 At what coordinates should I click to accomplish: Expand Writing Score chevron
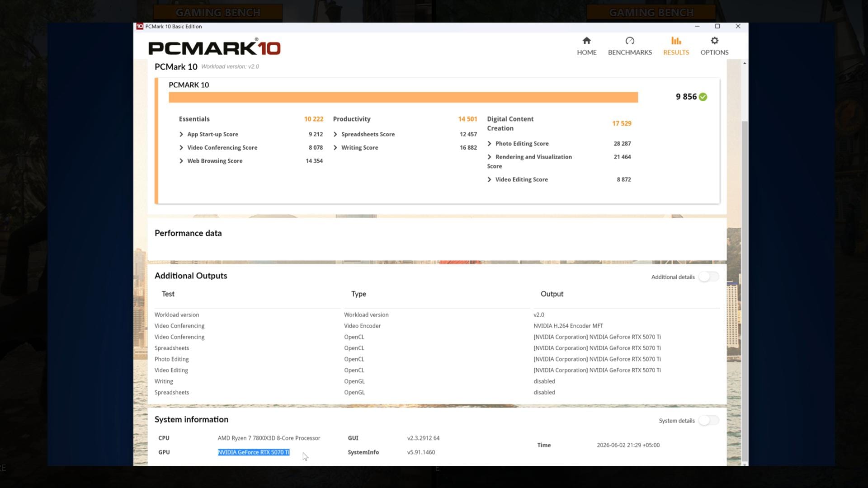point(335,148)
